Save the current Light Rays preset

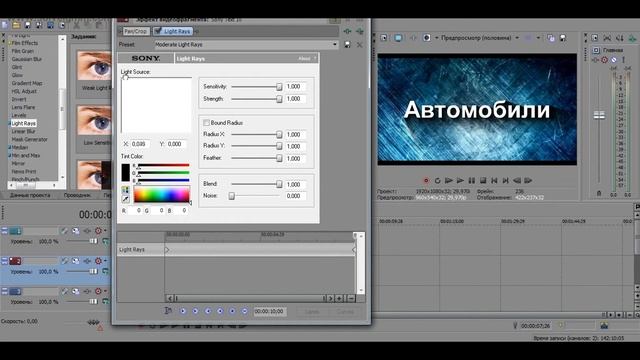coord(347,44)
